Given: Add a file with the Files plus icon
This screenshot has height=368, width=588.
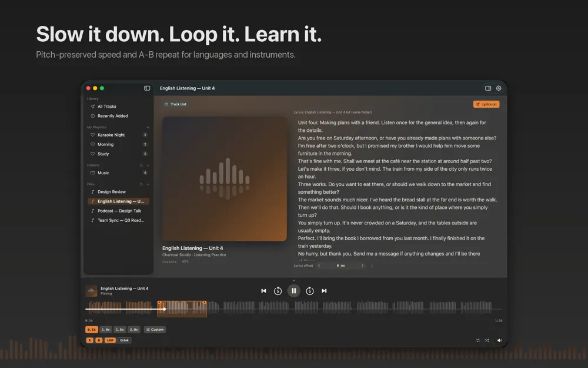Looking at the screenshot, I should tap(148, 184).
